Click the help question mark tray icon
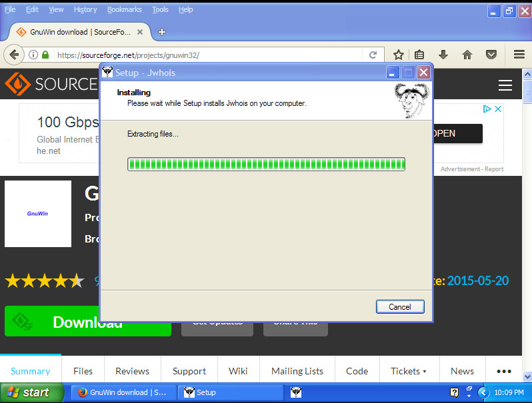Screen dimensions: 532x403 (454, 392)
